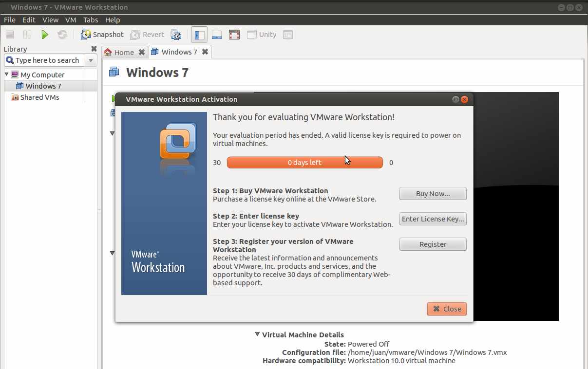Image resolution: width=588 pixels, height=369 pixels.
Task: Click the Register button
Action: 433,244
